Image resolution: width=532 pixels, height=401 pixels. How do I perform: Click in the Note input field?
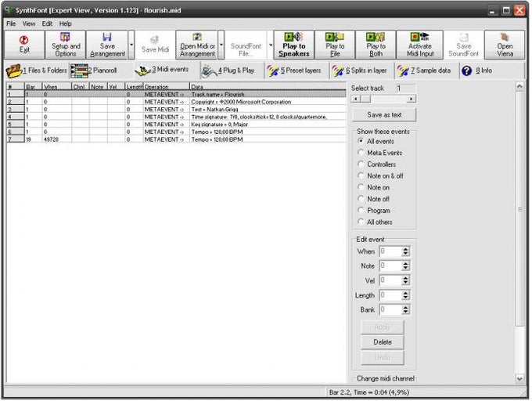coord(390,266)
